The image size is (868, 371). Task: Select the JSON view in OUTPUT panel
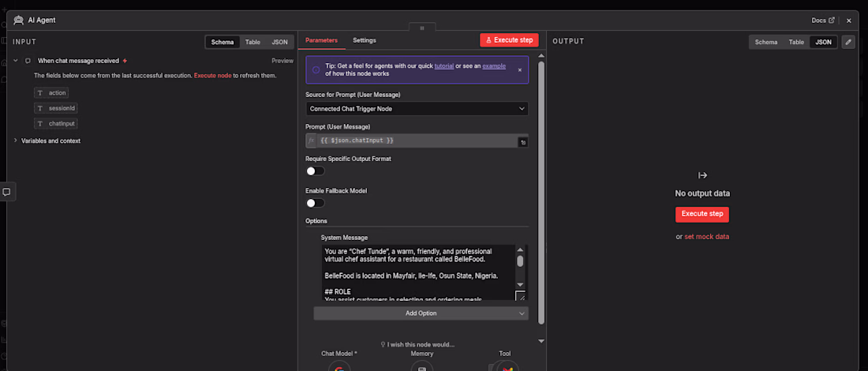click(823, 42)
